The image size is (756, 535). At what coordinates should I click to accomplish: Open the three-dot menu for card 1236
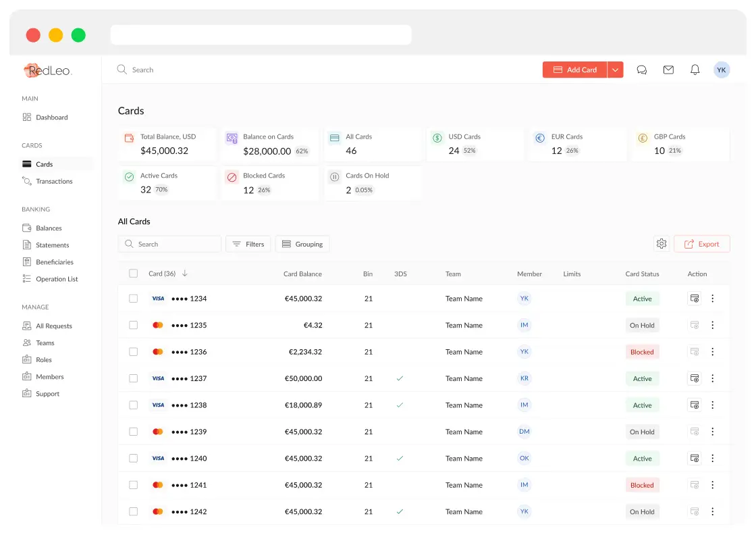coord(713,352)
